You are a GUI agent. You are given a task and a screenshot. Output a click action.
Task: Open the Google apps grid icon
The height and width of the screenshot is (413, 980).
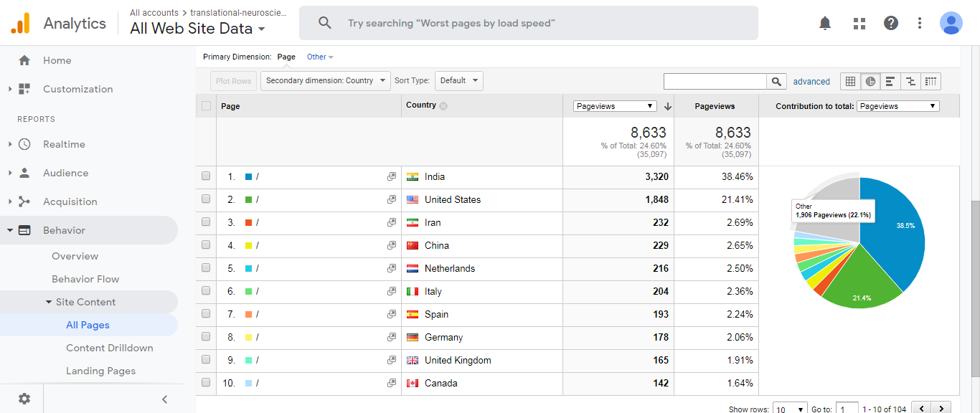pos(859,23)
